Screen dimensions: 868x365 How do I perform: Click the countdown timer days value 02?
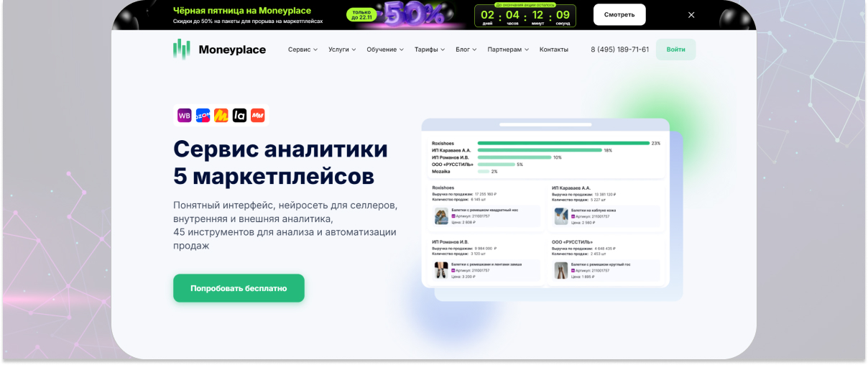(487, 14)
